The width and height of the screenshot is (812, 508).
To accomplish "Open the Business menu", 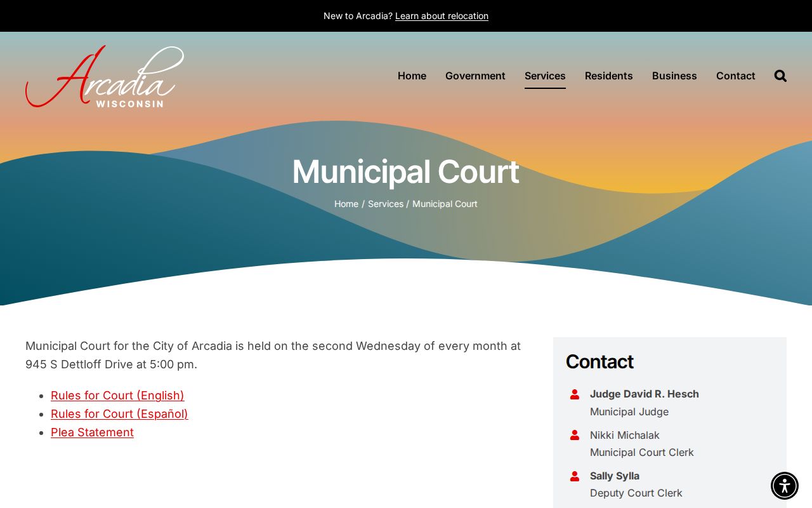I will click(674, 76).
